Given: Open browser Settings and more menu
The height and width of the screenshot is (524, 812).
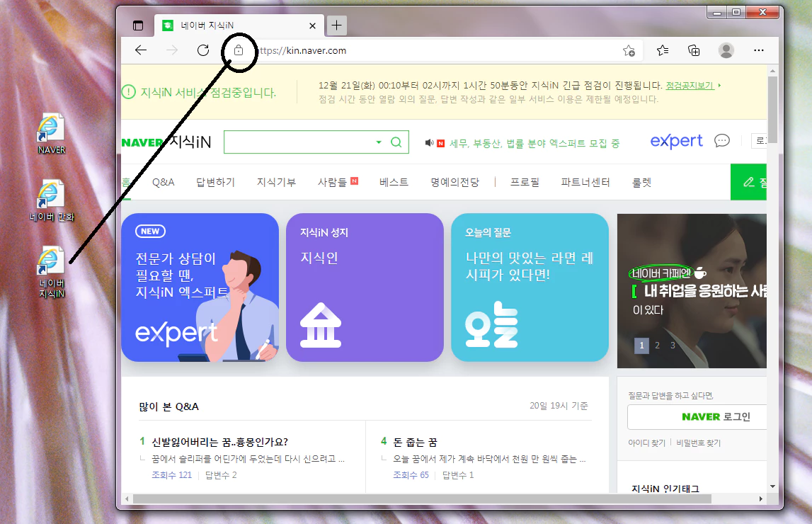Looking at the screenshot, I should [759, 50].
